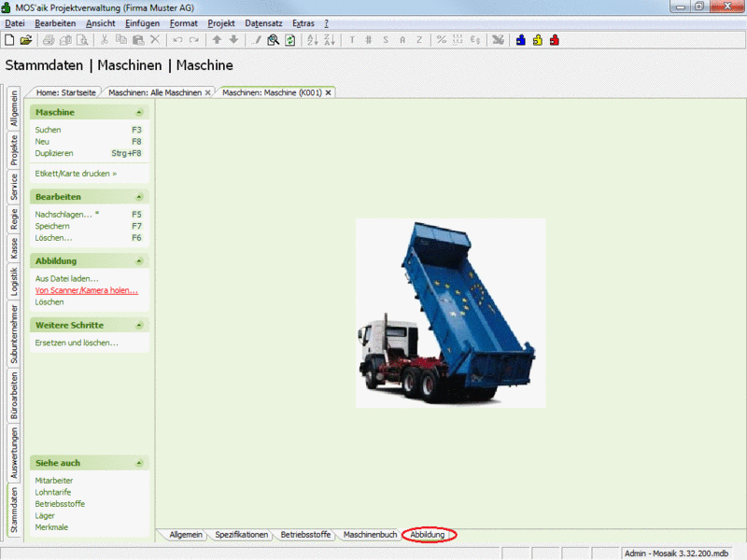Click the yellow user lock icon
This screenshot has height=560, width=747.
pyautogui.click(x=538, y=40)
